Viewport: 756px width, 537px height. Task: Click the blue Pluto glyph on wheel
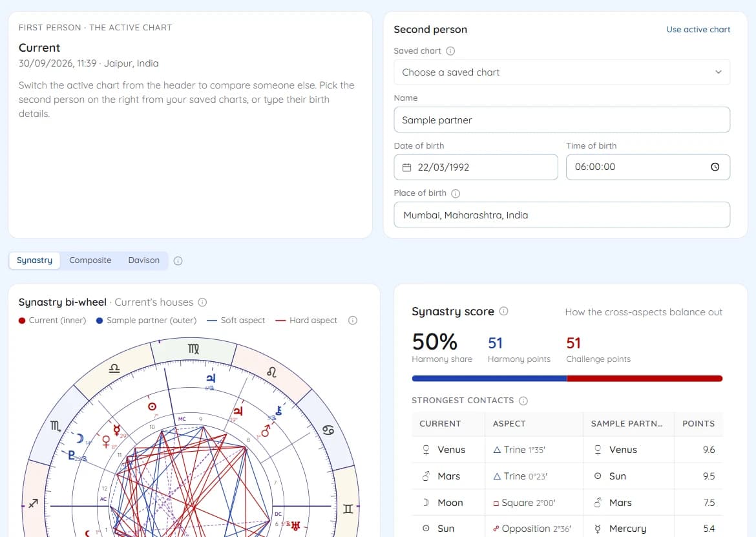coord(72,454)
